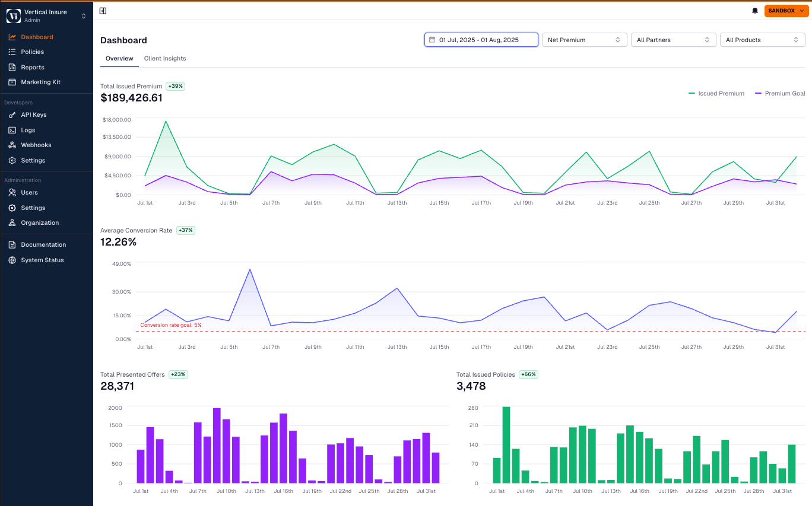This screenshot has height=506, width=812.
Task: Open the Webhooks page
Action: click(x=36, y=145)
